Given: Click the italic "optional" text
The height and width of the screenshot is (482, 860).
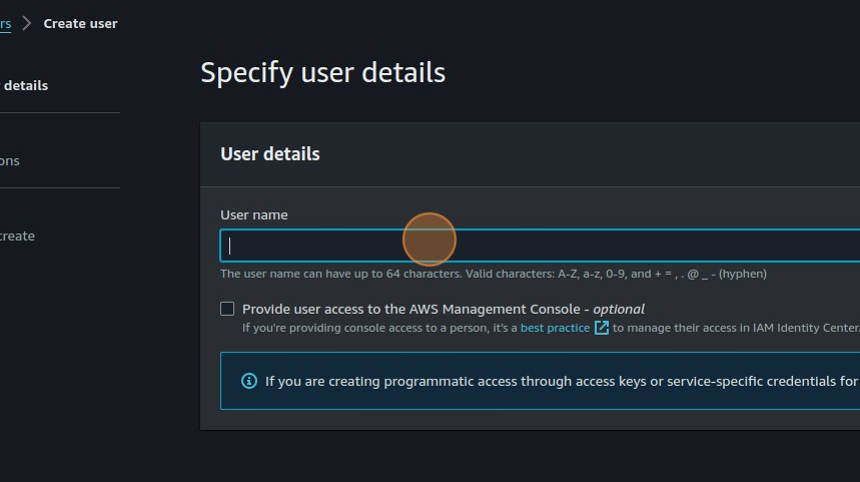Looking at the screenshot, I should click(x=618, y=309).
